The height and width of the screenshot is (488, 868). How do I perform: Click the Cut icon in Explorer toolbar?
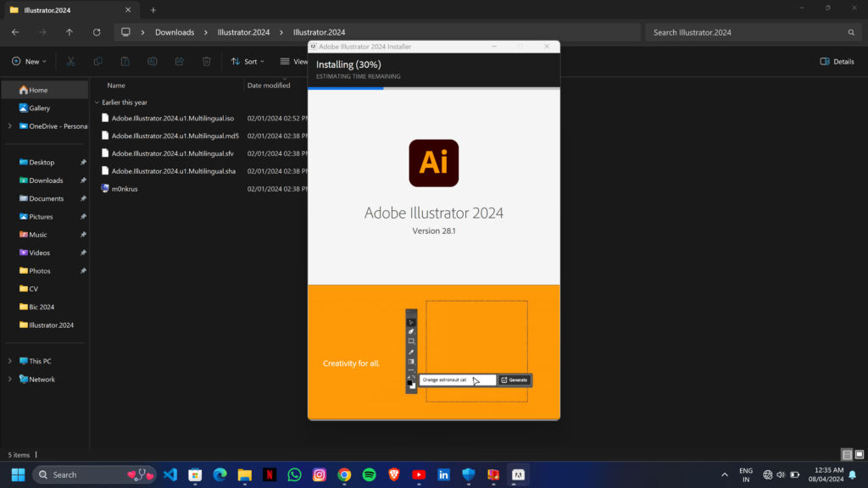(71, 61)
